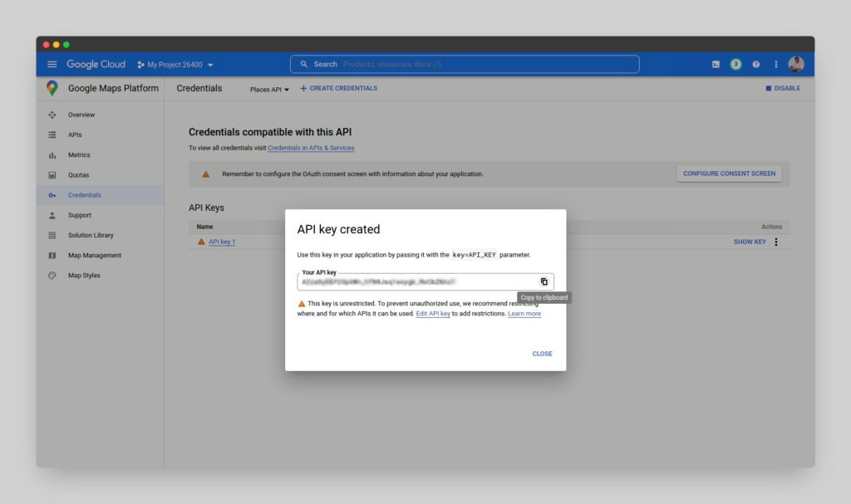851x504 pixels.
Task: Click the Credentials key icon
Action: (x=52, y=195)
